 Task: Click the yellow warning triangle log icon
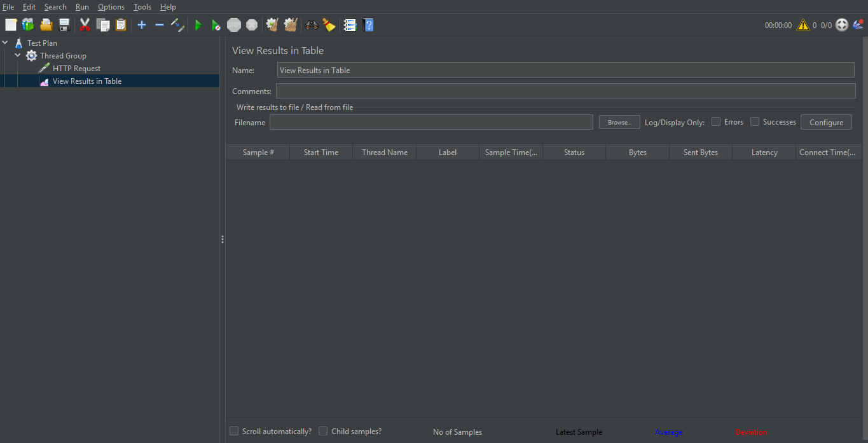(803, 25)
